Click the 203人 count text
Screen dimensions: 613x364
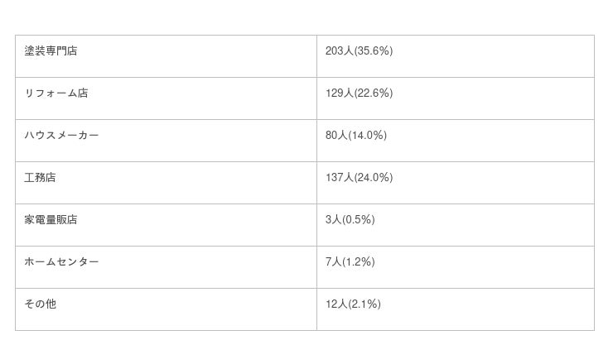339,51
